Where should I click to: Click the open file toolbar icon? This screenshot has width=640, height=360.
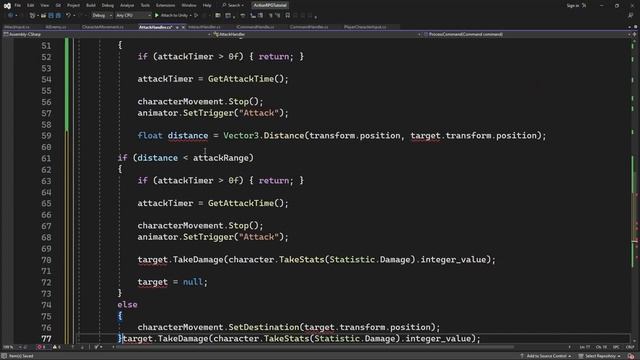[43, 16]
